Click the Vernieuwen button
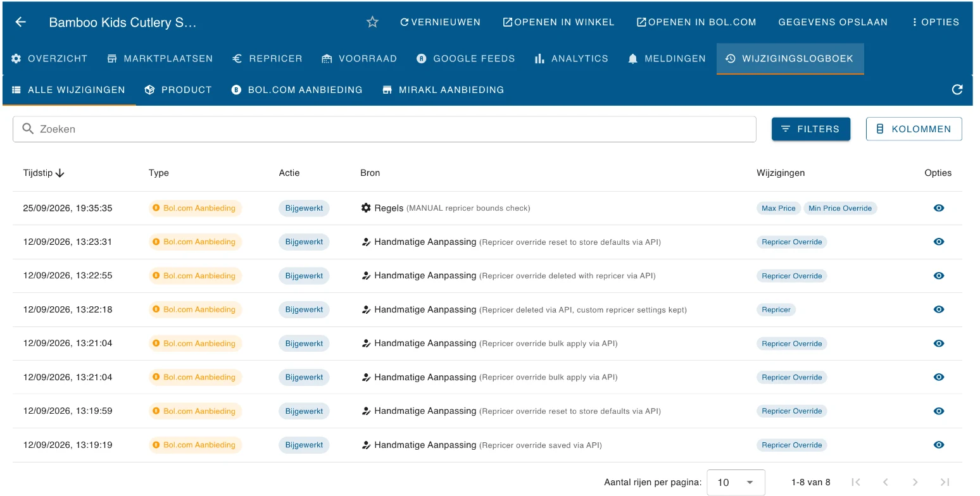 (440, 22)
